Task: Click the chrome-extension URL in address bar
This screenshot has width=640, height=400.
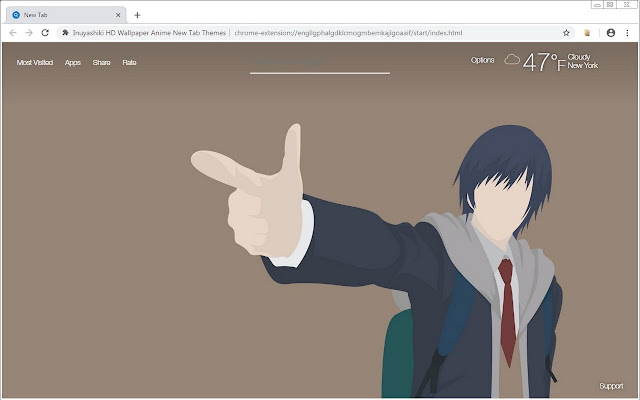Action: coord(348,33)
